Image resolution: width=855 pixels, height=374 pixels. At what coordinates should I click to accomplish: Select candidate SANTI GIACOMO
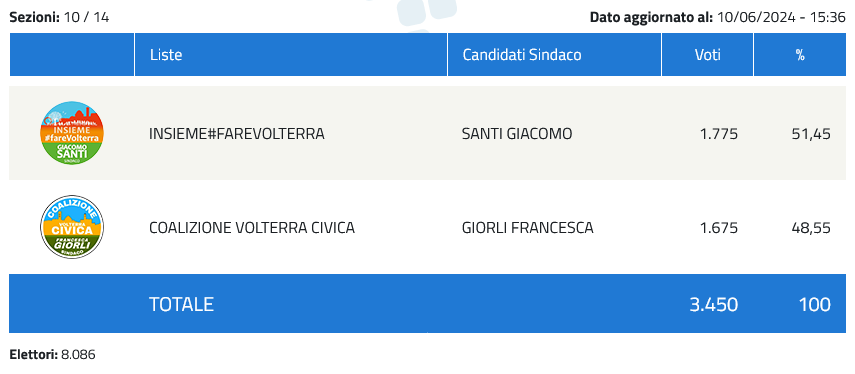point(517,134)
